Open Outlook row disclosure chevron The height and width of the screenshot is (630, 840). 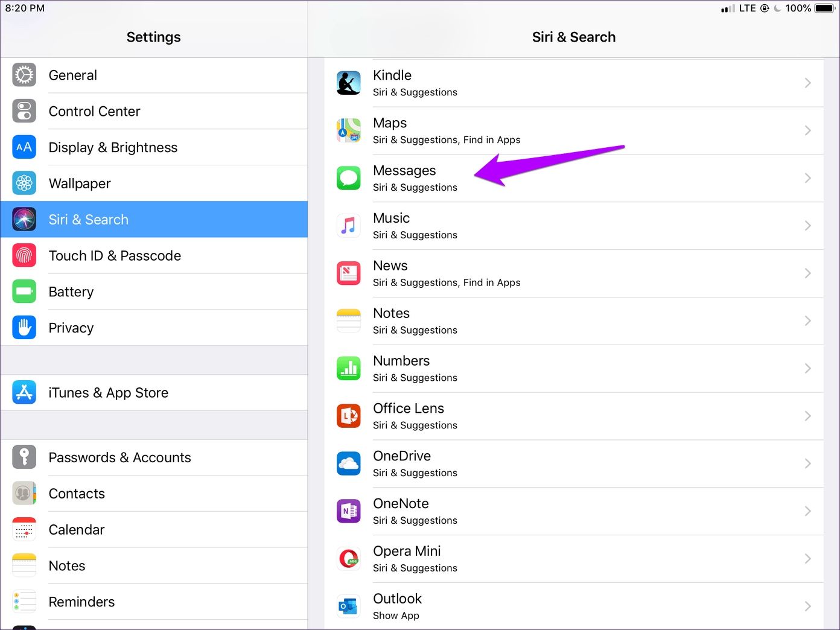(x=808, y=606)
